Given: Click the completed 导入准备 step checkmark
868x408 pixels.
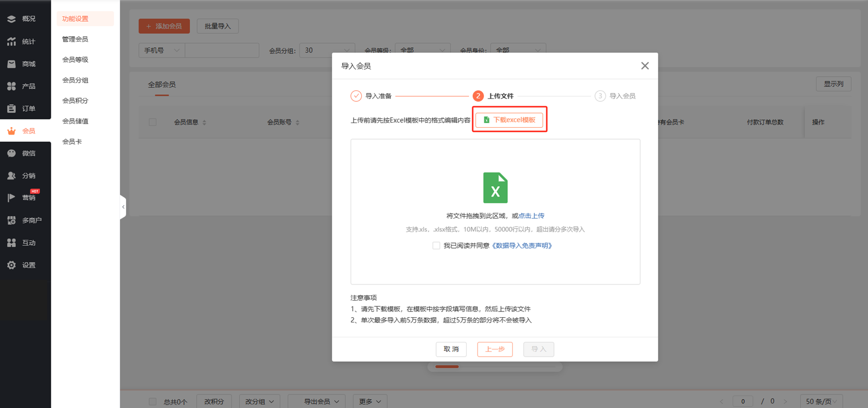Looking at the screenshot, I should (356, 96).
